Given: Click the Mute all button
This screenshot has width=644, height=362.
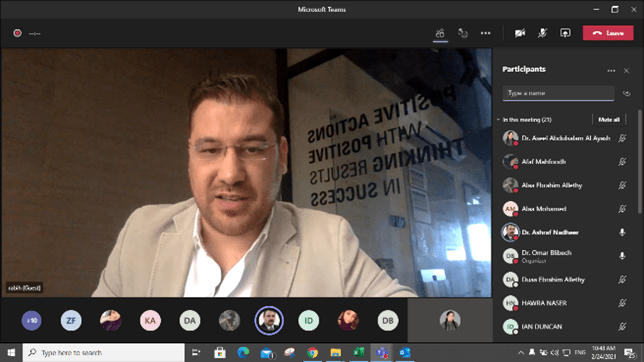Looking at the screenshot, I should tap(609, 120).
